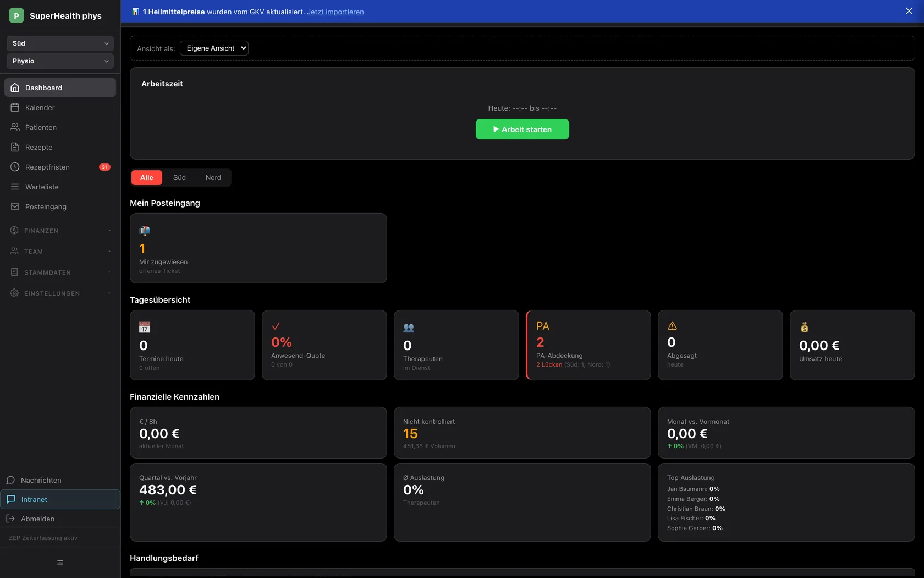The height and width of the screenshot is (578, 924).
Task: Click the 'Lisa Fischer: 0%' entry
Action: (x=691, y=518)
